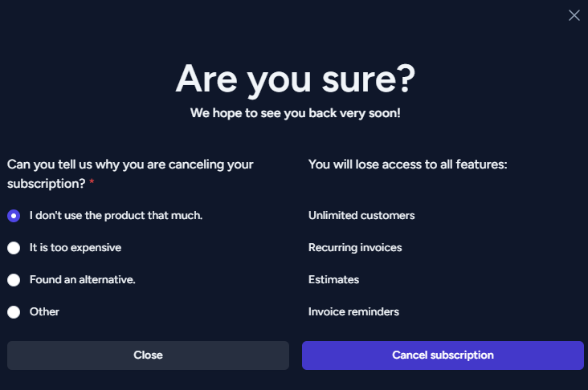Click the cancellation reason question text
588x390 pixels.
coord(130,174)
